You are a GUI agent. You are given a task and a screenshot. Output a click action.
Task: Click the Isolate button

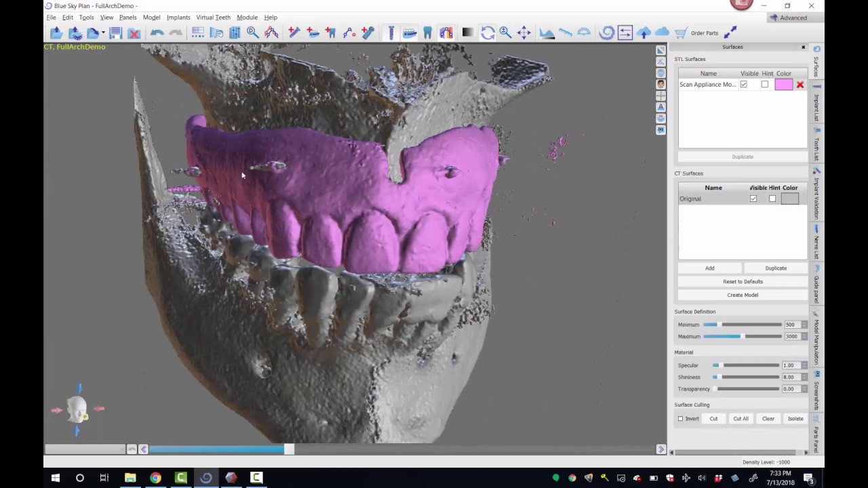(795, 419)
